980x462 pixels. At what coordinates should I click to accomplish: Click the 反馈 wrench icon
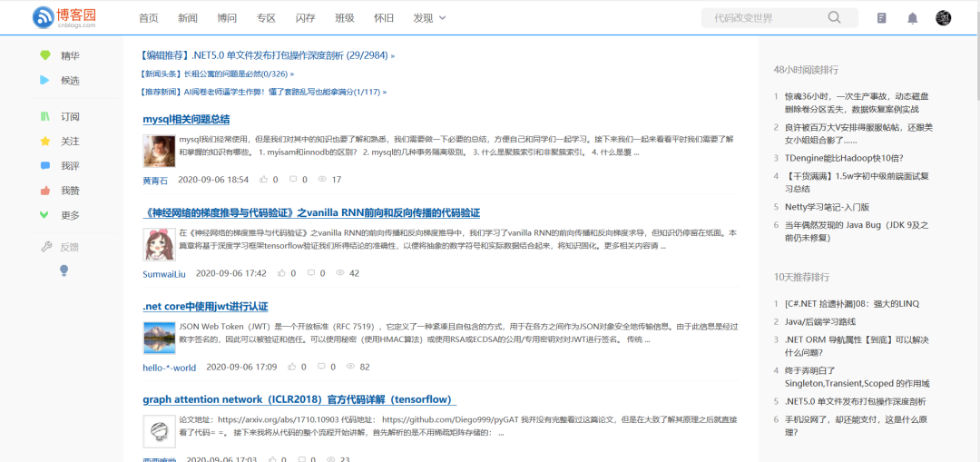click(45, 246)
